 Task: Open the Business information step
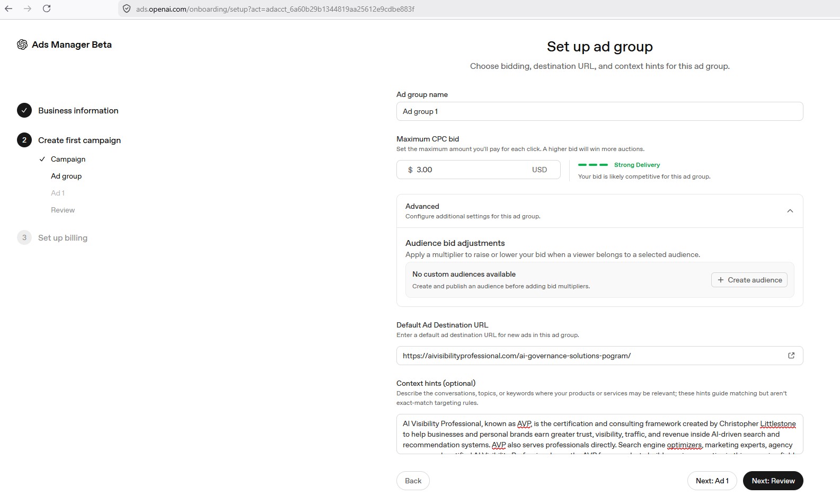point(78,110)
